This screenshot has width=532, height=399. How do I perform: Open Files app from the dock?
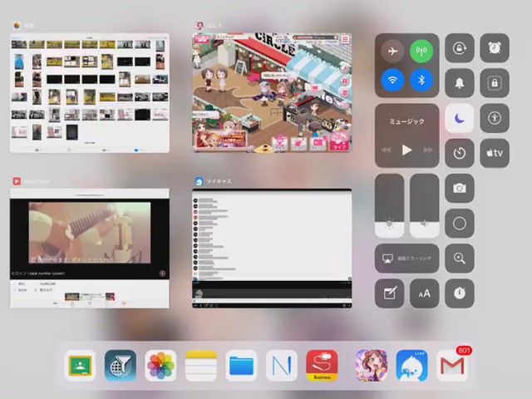241,366
